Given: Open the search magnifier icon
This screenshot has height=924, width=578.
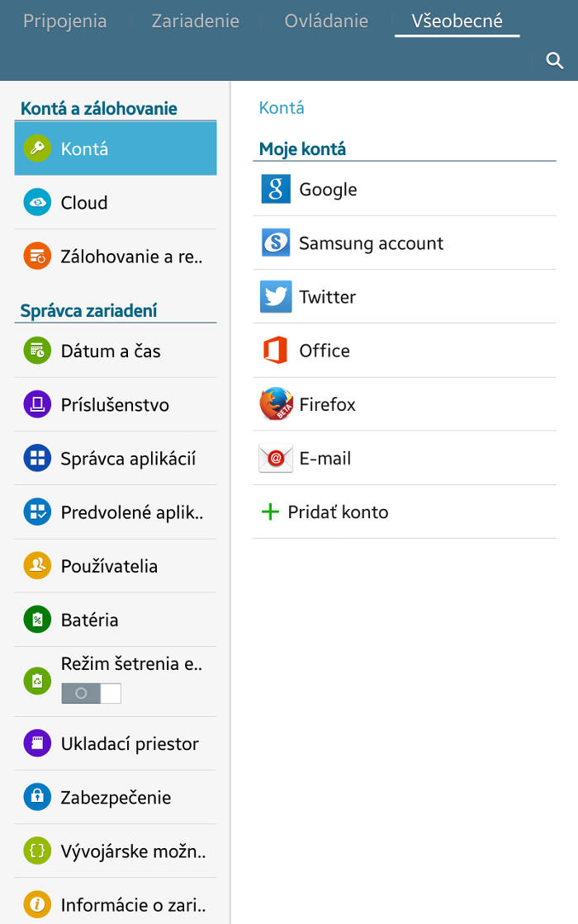Looking at the screenshot, I should point(555,61).
